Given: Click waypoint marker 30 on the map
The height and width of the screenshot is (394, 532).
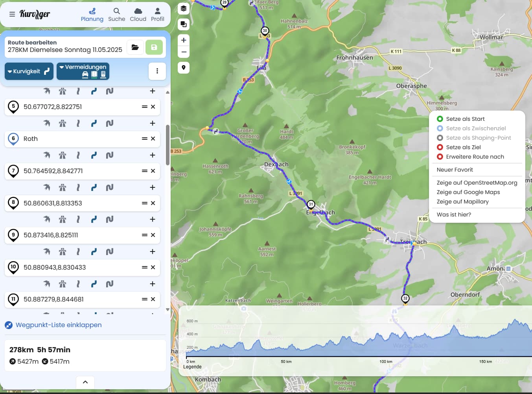Looking at the screenshot, I should [x=265, y=31].
